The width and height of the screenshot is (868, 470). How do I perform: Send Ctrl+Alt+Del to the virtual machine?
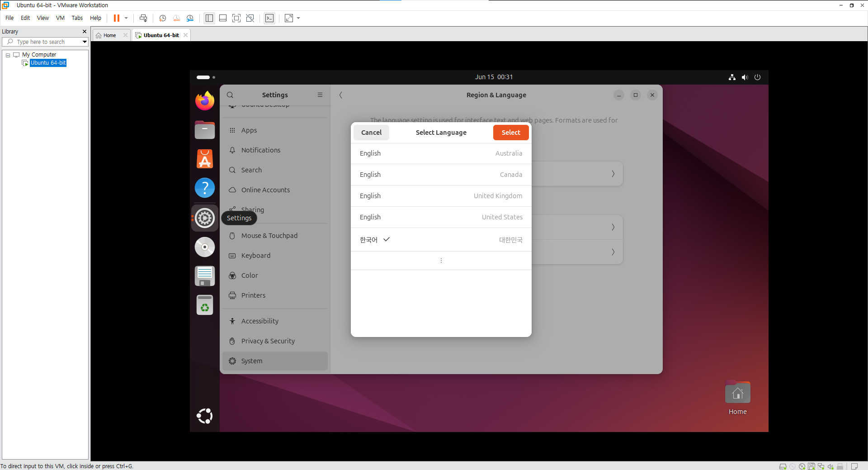(143, 18)
